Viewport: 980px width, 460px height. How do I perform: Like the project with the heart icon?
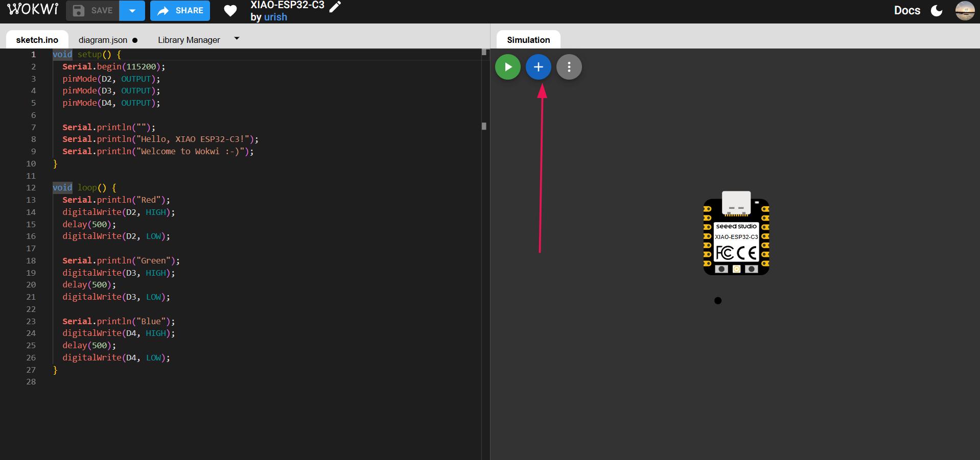click(x=230, y=11)
